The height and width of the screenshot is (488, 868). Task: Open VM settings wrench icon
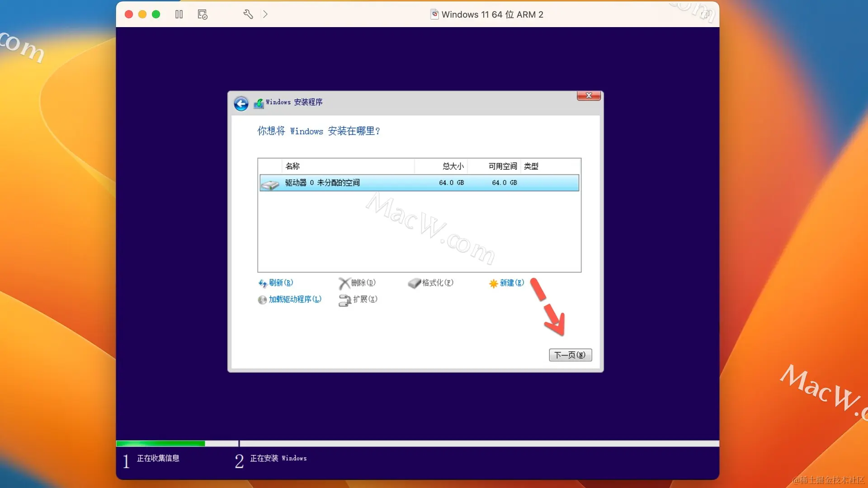tap(248, 14)
